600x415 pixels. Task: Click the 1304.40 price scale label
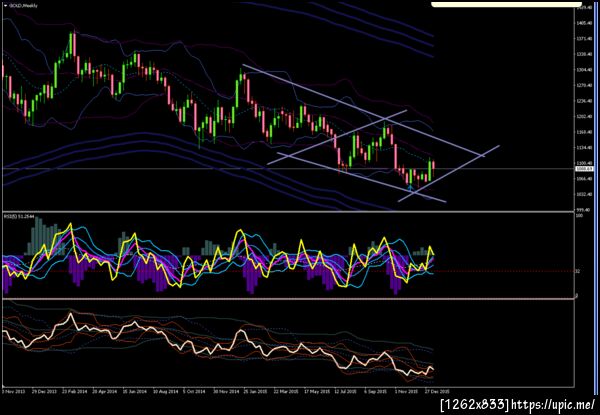(x=584, y=70)
